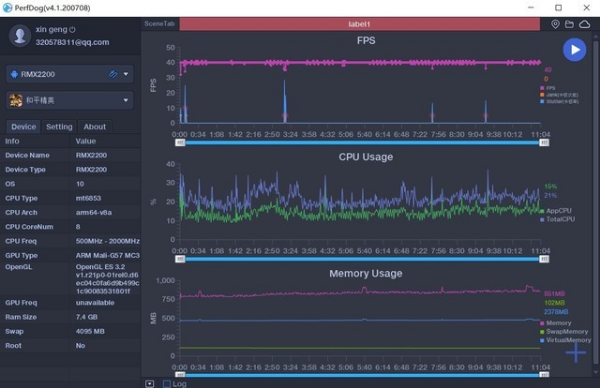Enable the Log checkbox
The height and width of the screenshot is (388, 600).
167,383
